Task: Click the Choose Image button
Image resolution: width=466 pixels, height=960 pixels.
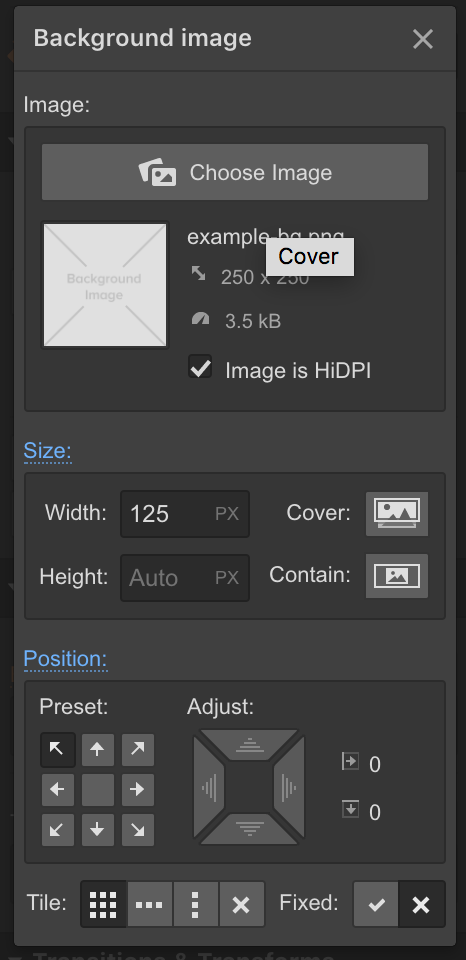Action: 235,172
